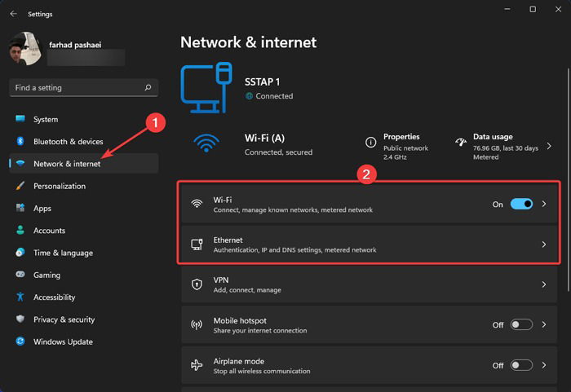Click the Airplane mode plane icon
The height and width of the screenshot is (392, 571).
197,365
